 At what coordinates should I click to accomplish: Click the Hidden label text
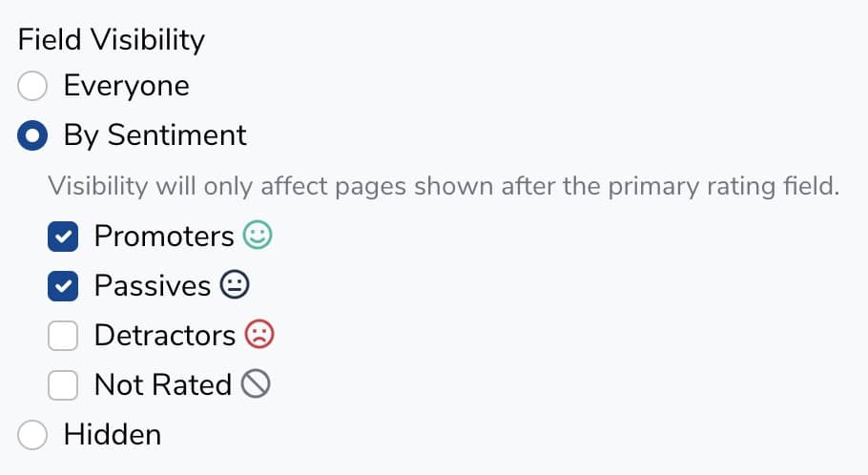tap(112, 435)
